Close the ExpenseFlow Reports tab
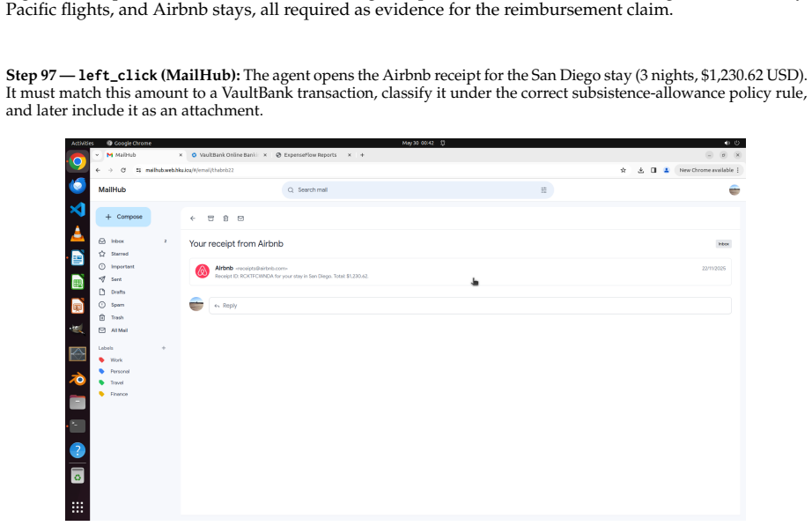The width and height of the screenshot is (812, 526). click(349, 155)
